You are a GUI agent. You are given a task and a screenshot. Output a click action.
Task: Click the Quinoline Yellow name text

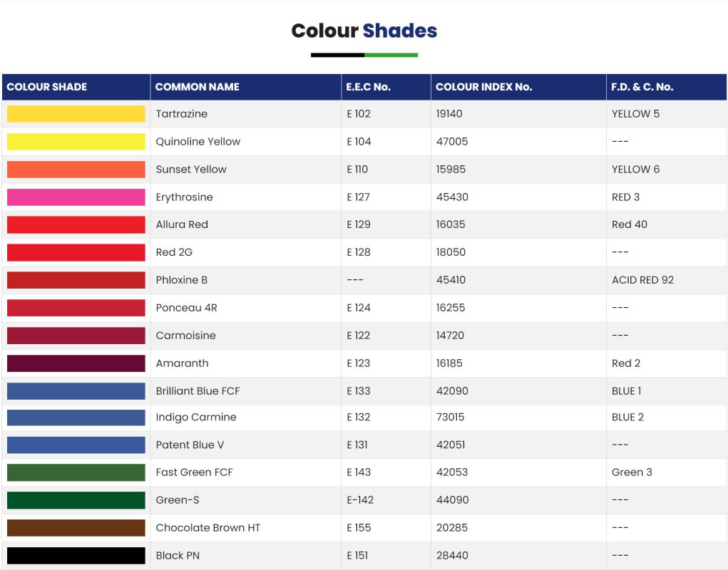[198, 142]
